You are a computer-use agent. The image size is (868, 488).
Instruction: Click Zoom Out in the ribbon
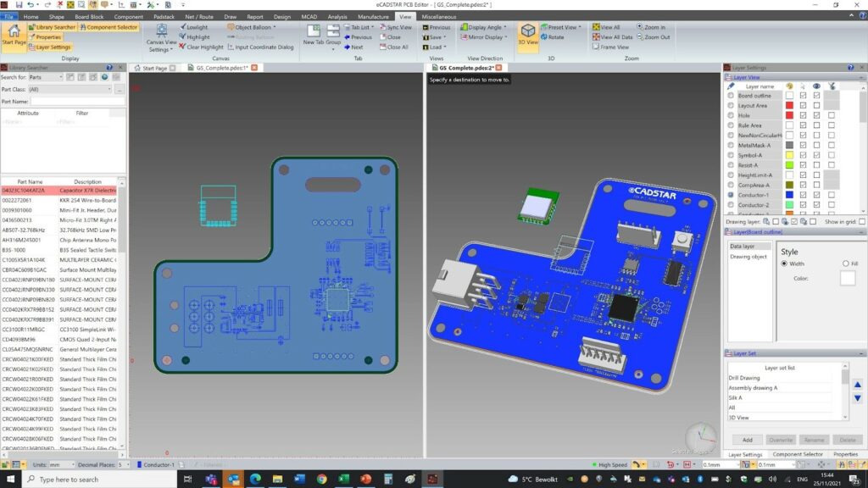[654, 37]
